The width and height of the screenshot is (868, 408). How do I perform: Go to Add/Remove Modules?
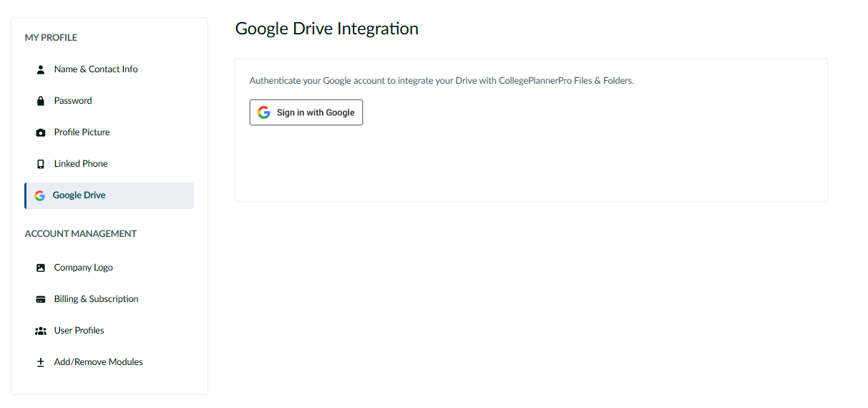click(x=99, y=362)
